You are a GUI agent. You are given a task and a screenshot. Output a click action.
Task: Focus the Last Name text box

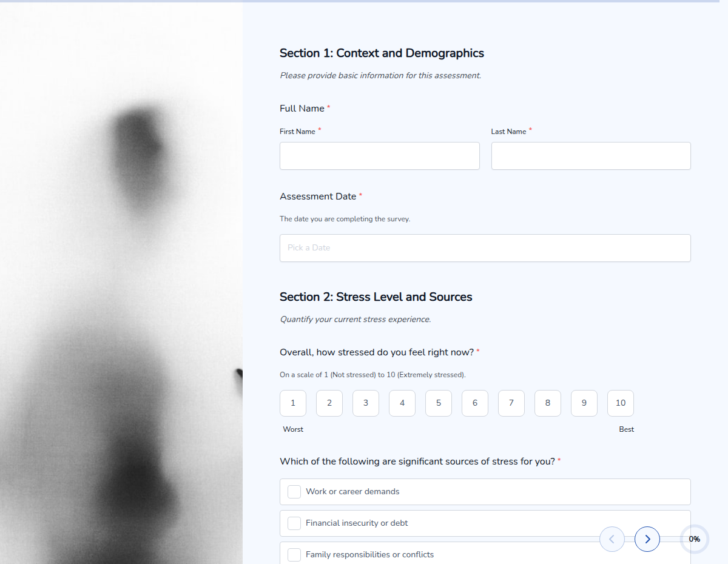click(x=590, y=156)
